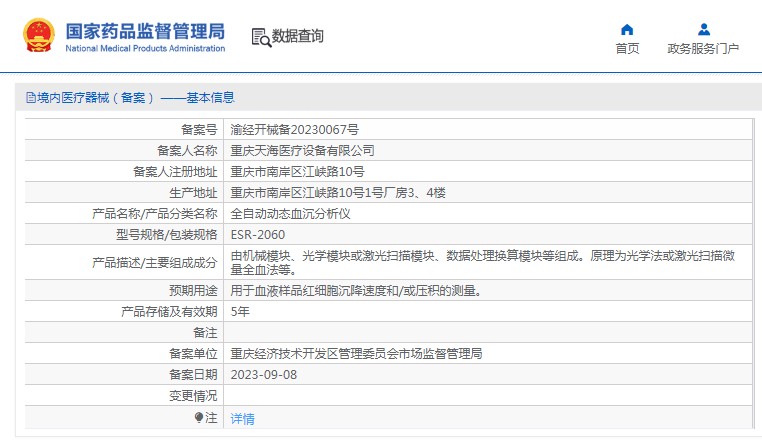Click 国家药品监督管理局 title

click(x=145, y=31)
